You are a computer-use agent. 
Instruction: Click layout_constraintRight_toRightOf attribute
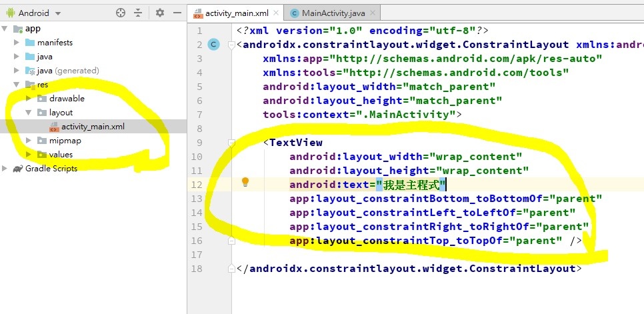pos(439,227)
